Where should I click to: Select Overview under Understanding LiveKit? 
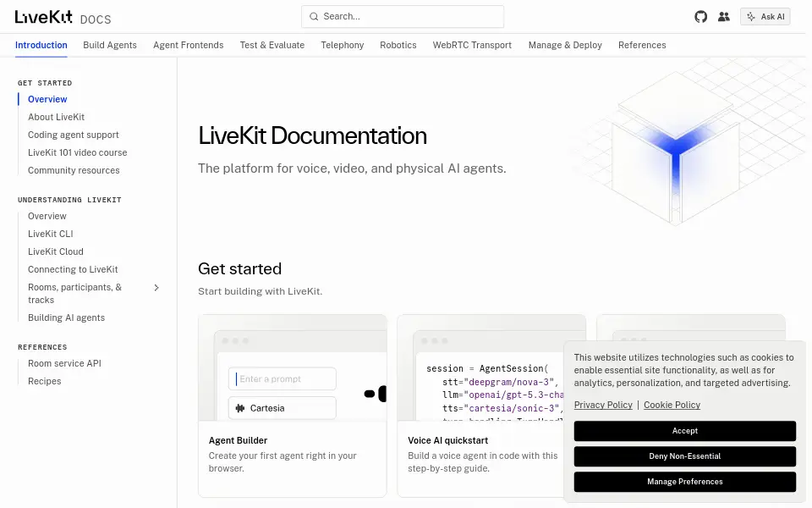[x=47, y=216]
